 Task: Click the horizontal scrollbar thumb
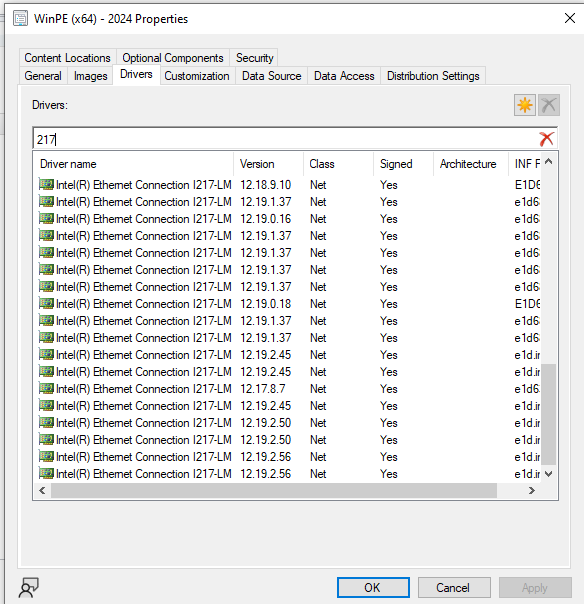point(274,490)
